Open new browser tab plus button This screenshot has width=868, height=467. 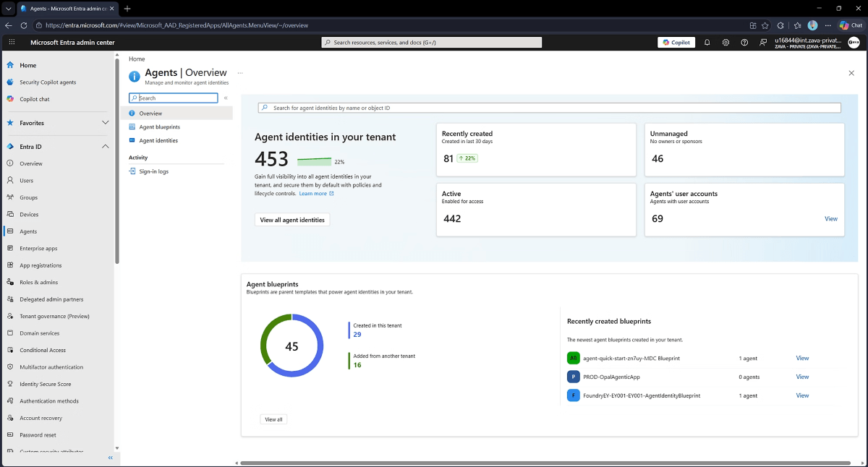coord(127,8)
